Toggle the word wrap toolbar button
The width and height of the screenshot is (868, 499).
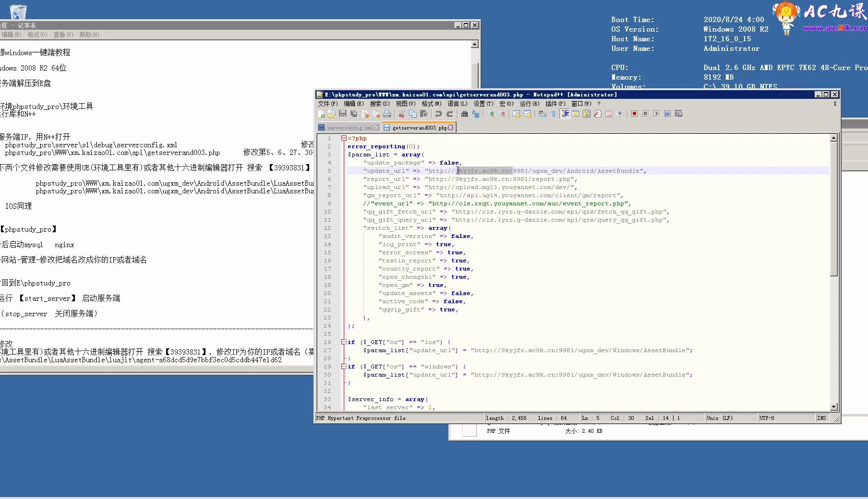(542, 114)
